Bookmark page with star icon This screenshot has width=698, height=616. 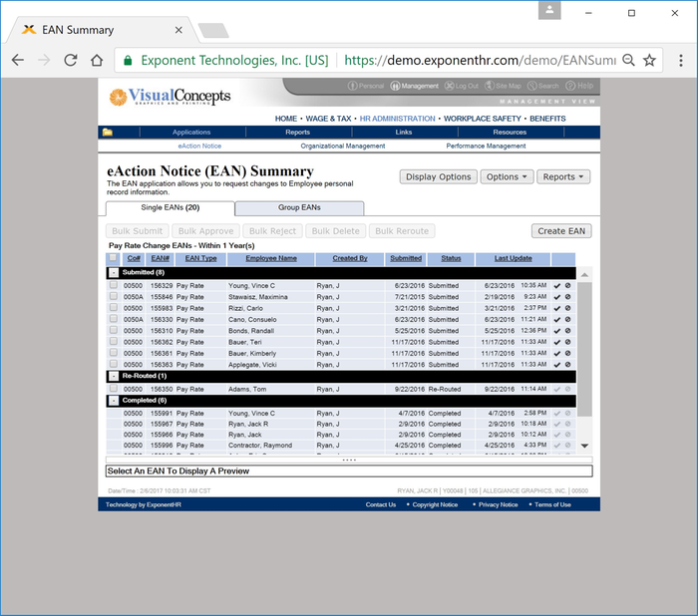point(649,60)
